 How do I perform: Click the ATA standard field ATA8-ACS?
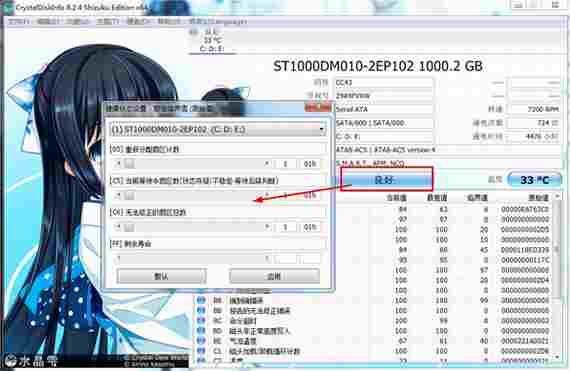point(447,150)
